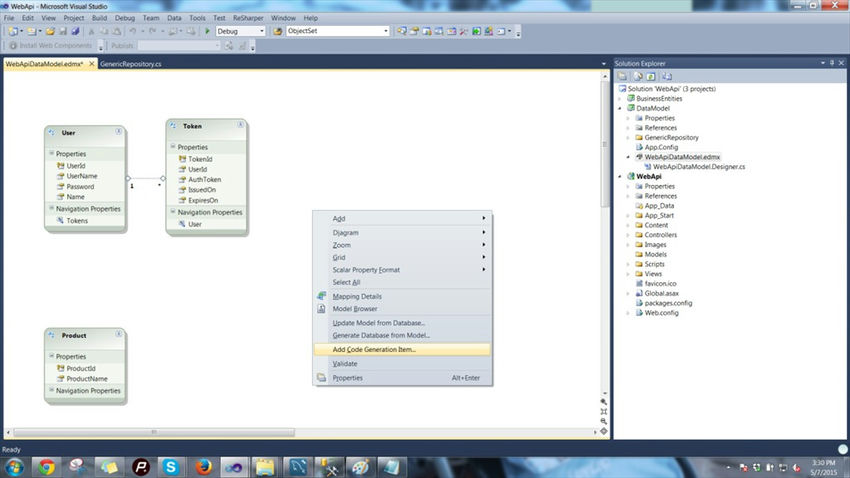Collapse the WebApi project node
Viewport: 850px width, 478px height.
pyautogui.click(x=620, y=177)
